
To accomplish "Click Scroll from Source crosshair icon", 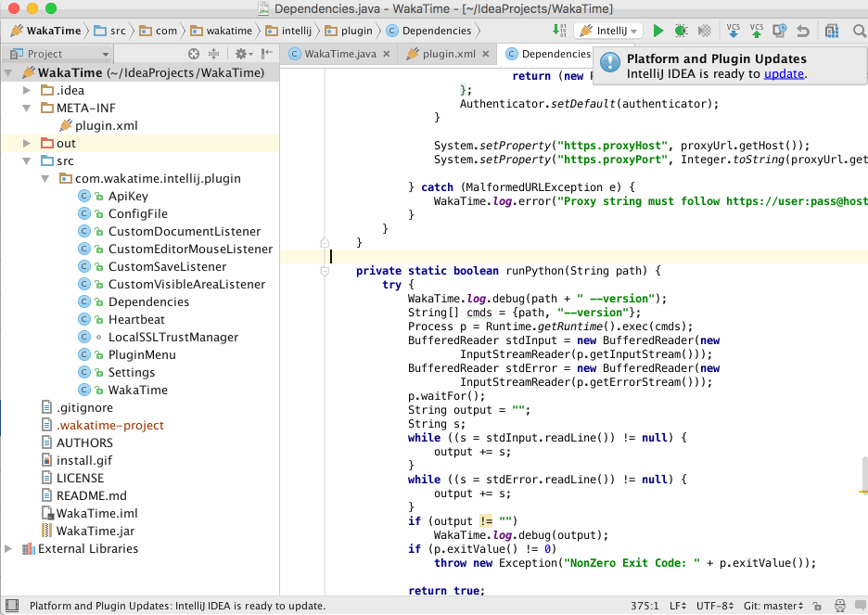I will click(194, 54).
